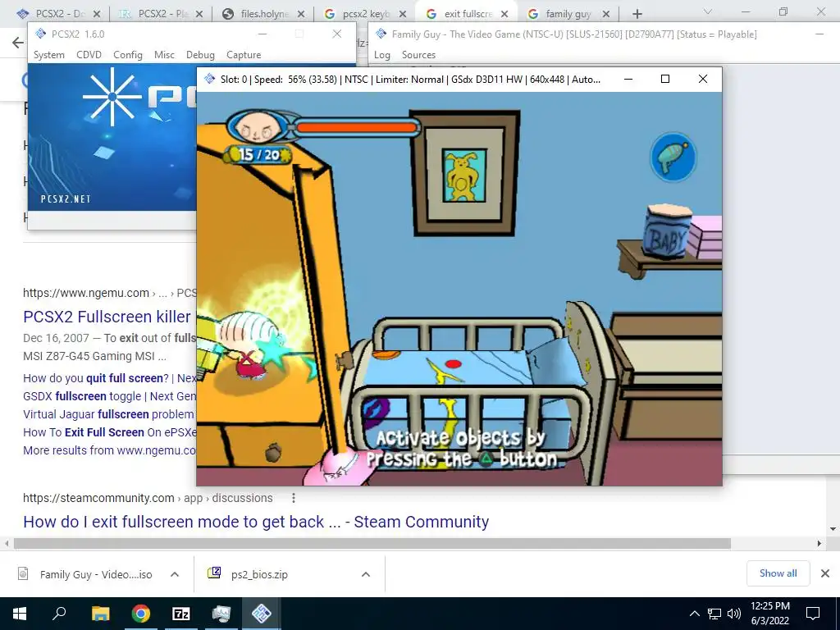840x630 pixels.
Task: Open notification center icon
Action: coord(813,614)
